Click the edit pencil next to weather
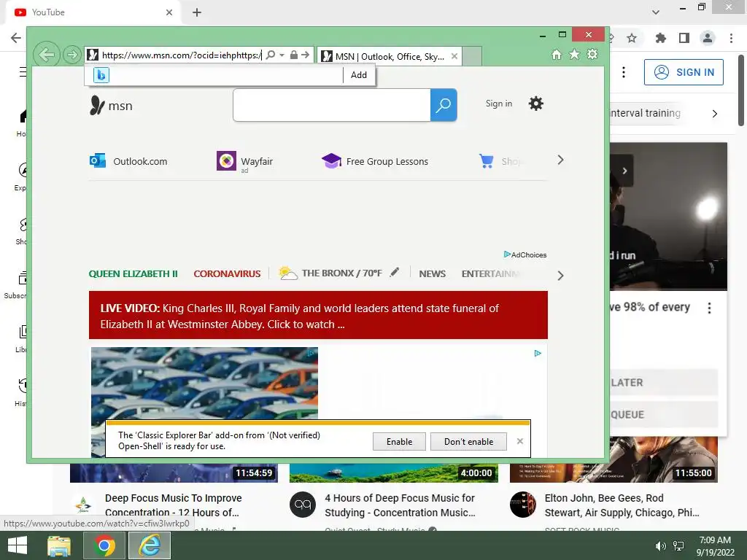The width and height of the screenshot is (747, 560). click(395, 272)
